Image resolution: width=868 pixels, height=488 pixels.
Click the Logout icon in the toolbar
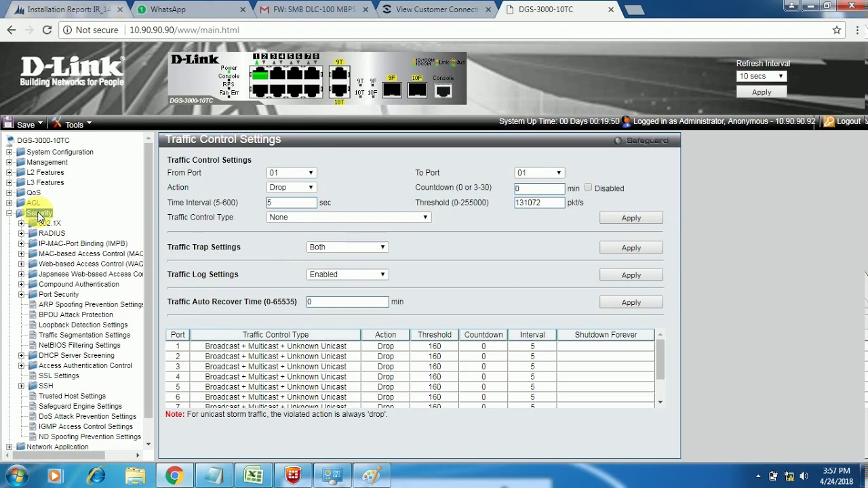click(829, 121)
